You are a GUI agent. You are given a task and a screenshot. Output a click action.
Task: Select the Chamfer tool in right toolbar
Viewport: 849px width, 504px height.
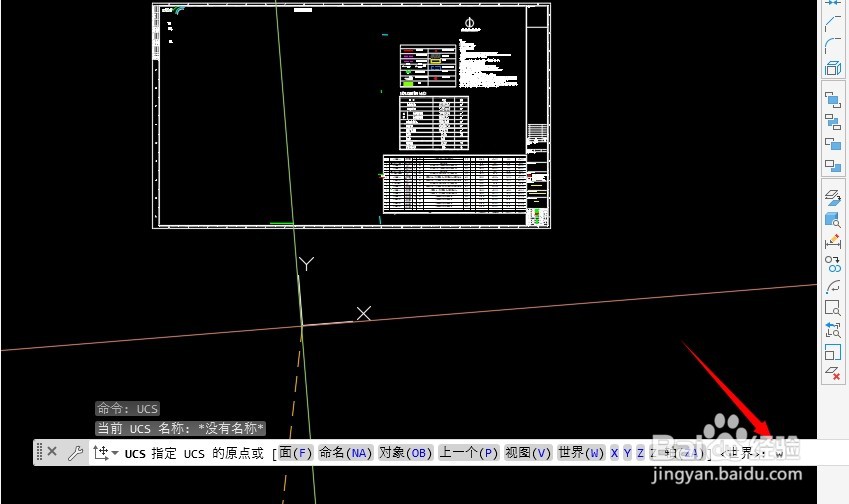(833, 23)
